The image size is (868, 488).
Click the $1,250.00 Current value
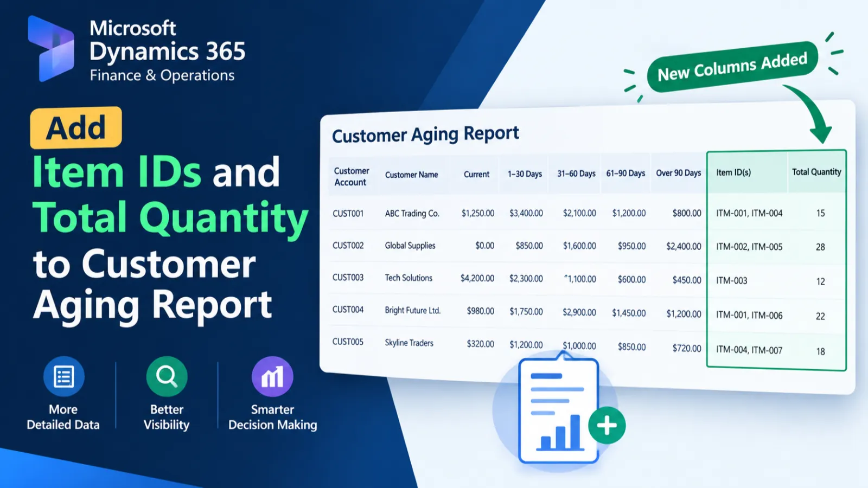click(x=478, y=214)
